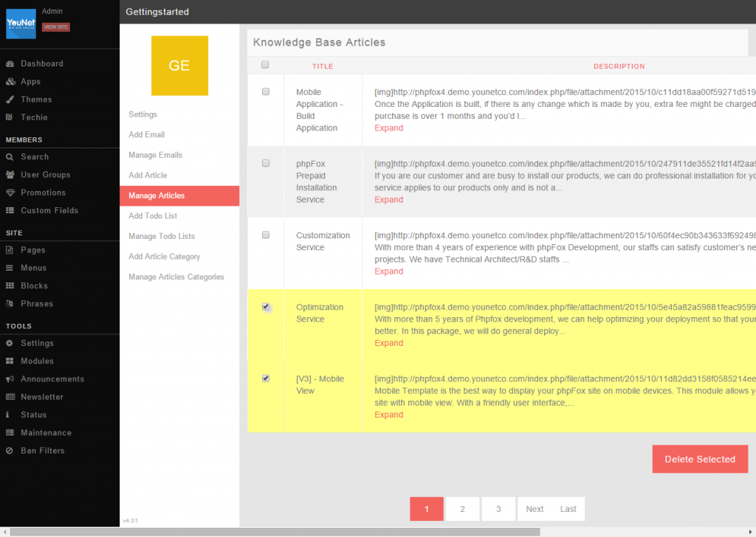This screenshot has height=537, width=756.
Task: Click the Next pagination link
Action: click(535, 508)
